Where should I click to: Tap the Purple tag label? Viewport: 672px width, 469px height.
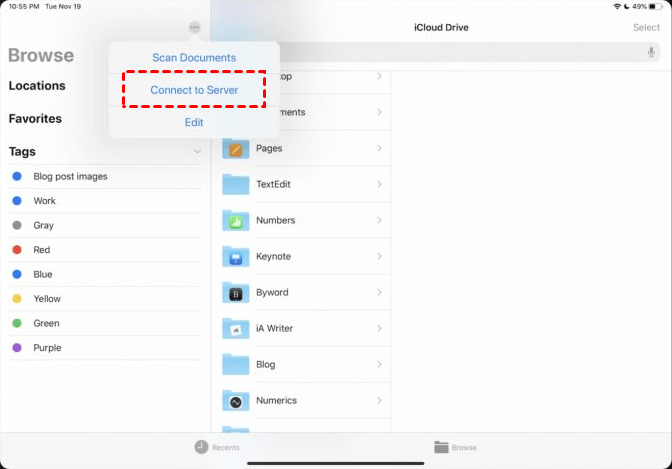click(x=47, y=347)
